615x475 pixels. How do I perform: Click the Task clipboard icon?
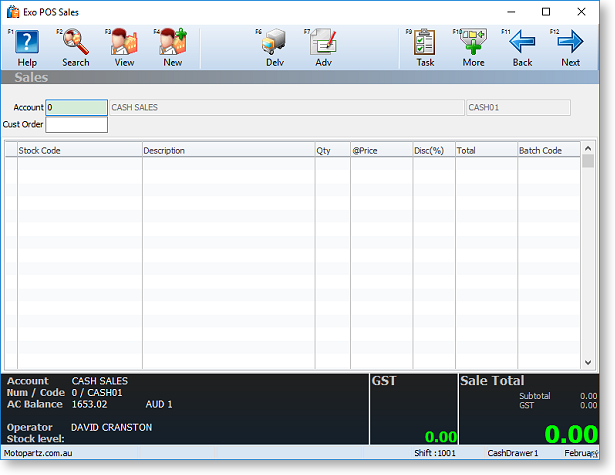[425, 44]
